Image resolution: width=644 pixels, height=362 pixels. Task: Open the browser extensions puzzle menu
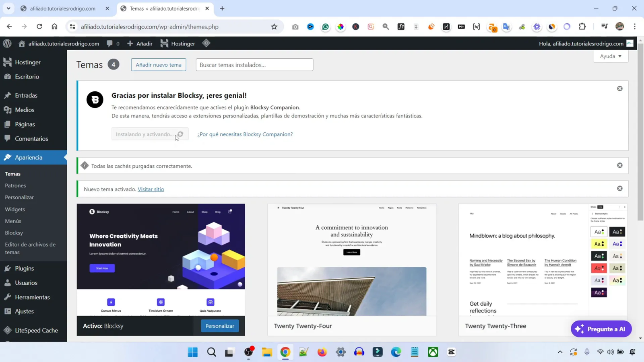(582, 27)
